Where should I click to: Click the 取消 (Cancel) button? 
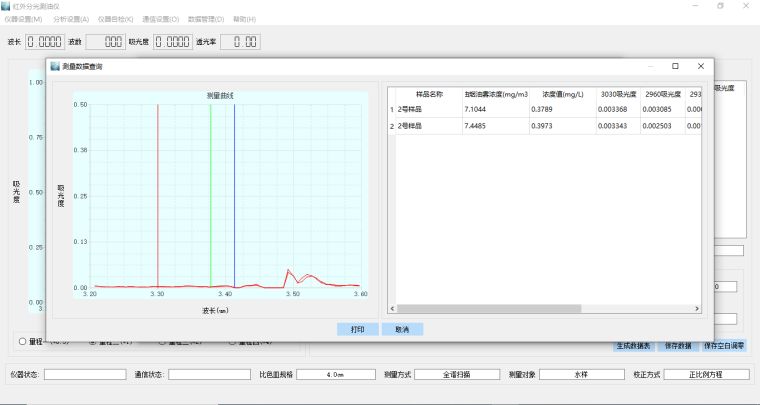click(x=402, y=329)
